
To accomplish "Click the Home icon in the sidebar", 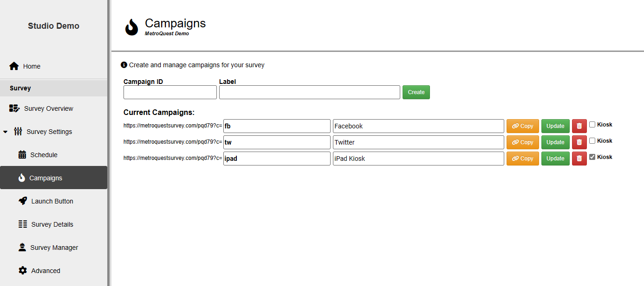I will point(14,66).
